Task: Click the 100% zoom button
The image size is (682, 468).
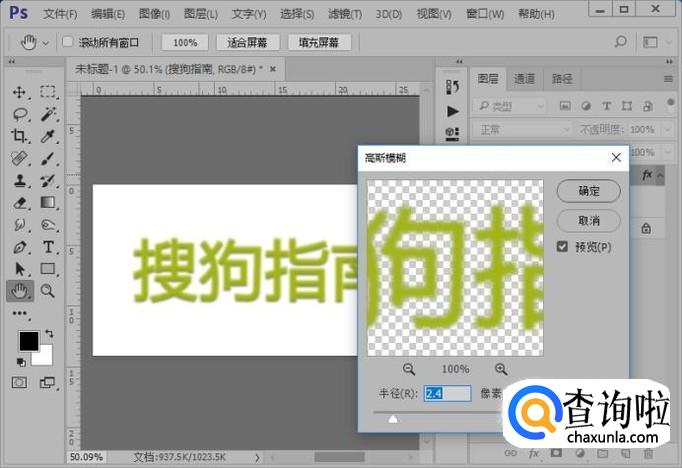Action: pos(185,42)
